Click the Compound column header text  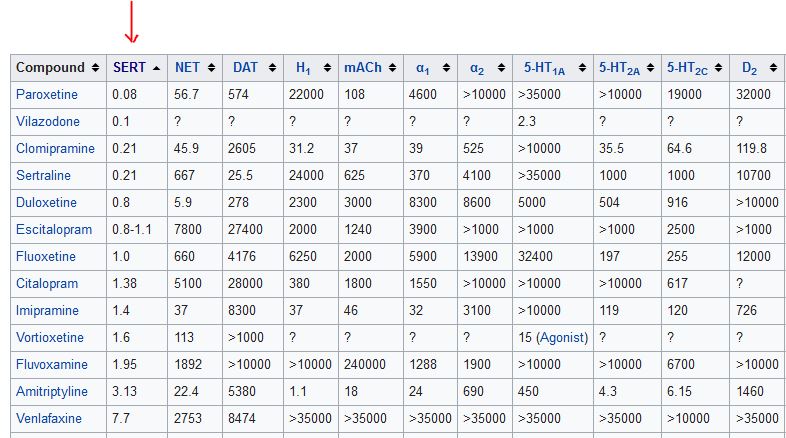(x=50, y=68)
